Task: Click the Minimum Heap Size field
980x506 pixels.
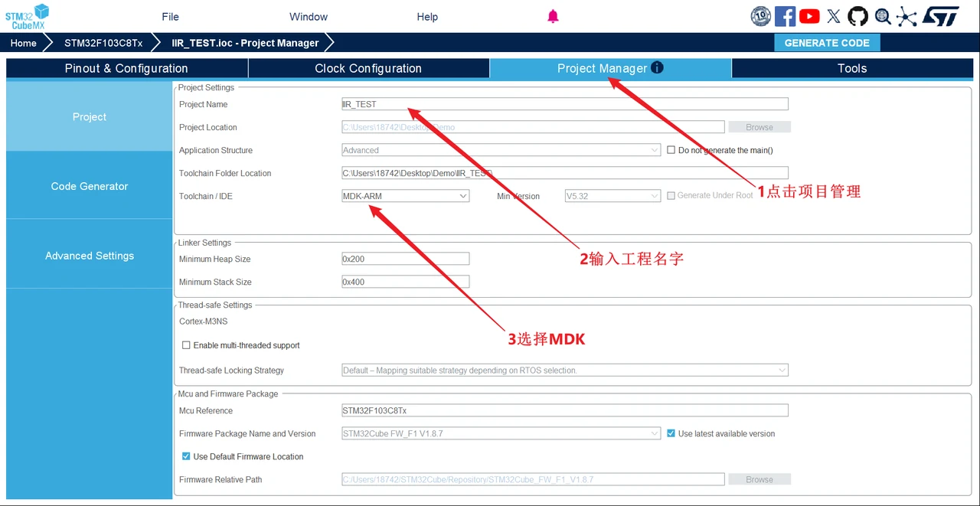Action: 405,259
